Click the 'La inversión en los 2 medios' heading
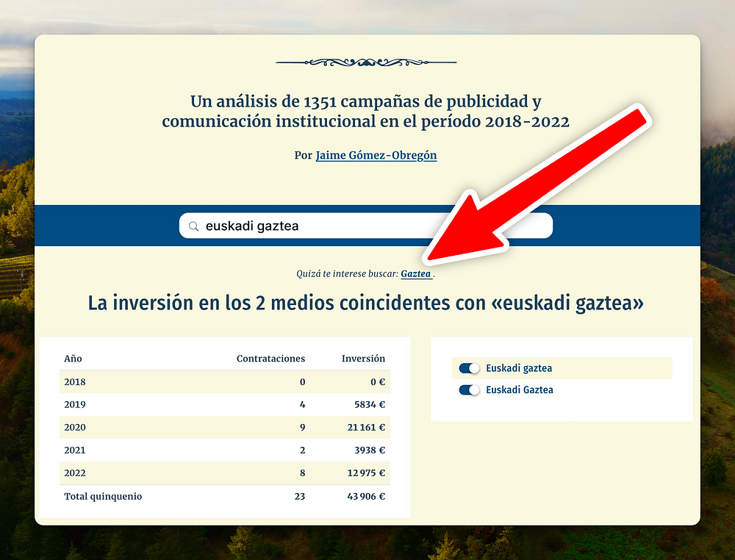Image resolution: width=735 pixels, height=560 pixels. (x=365, y=304)
